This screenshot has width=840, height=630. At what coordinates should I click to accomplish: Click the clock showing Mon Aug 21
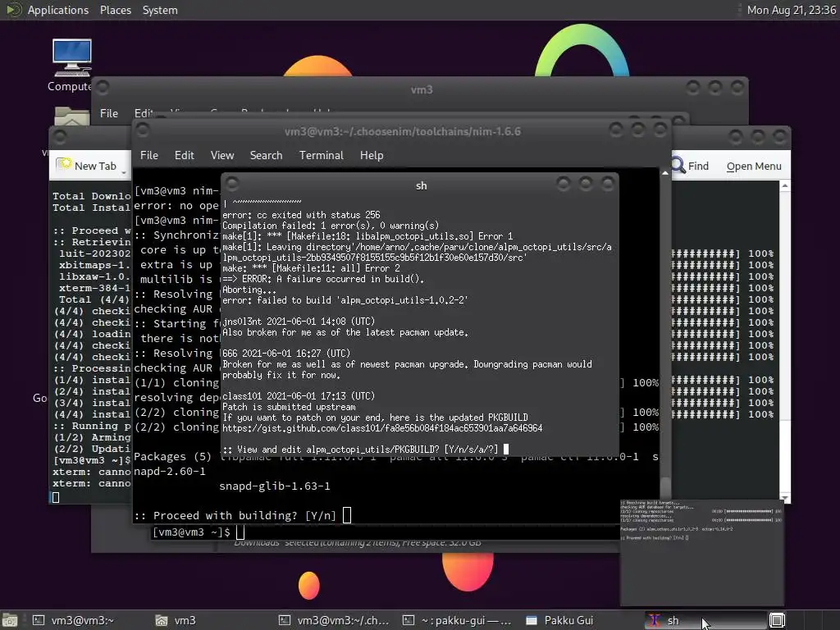click(x=792, y=10)
